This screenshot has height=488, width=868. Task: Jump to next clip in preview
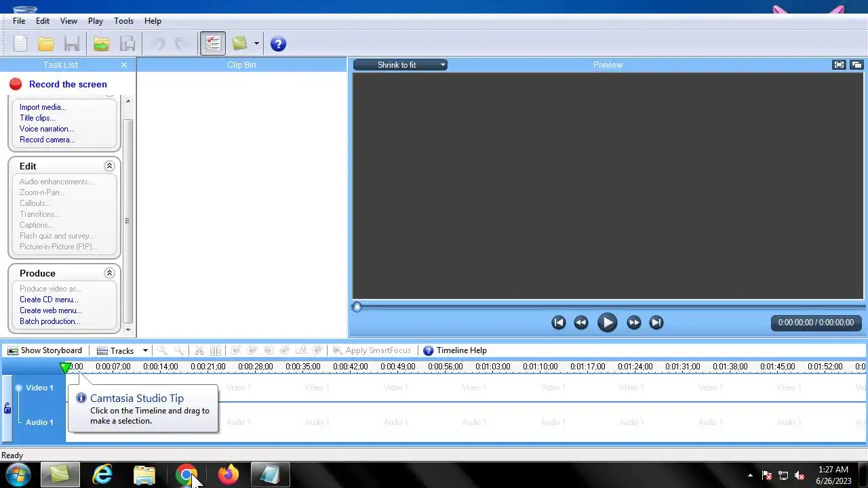656,323
